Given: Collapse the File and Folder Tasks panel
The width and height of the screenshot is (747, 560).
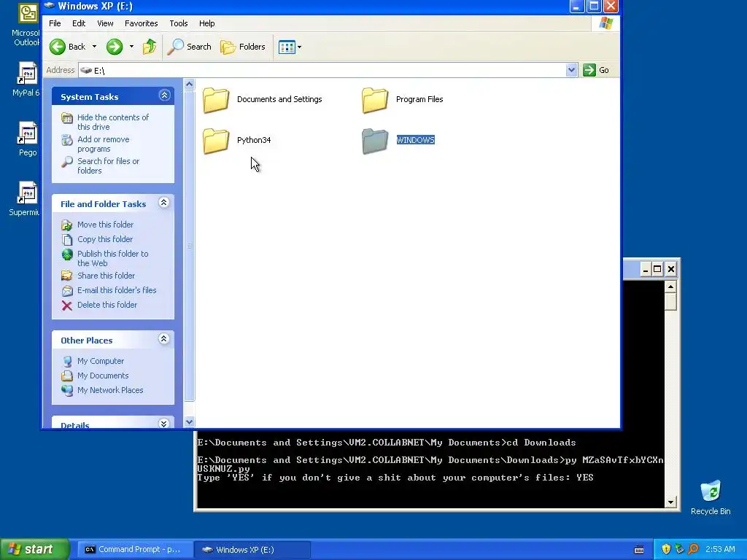Looking at the screenshot, I should [x=164, y=203].
